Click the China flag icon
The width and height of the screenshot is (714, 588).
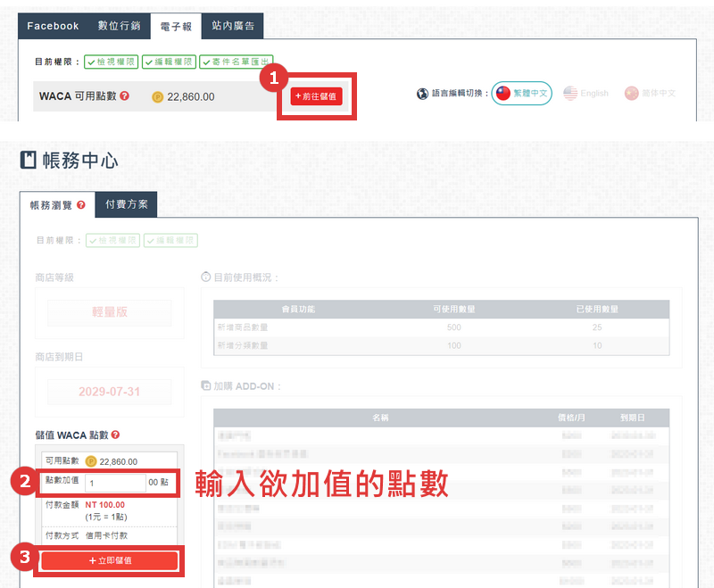632,94
